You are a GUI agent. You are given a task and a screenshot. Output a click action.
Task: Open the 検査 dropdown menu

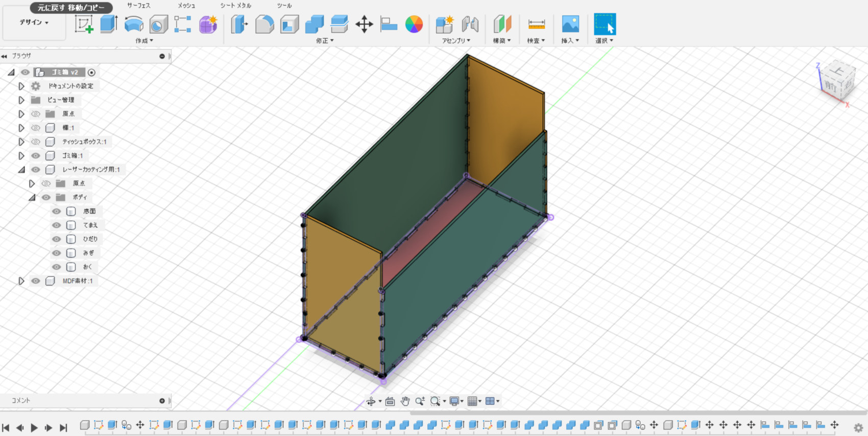click(x=536, y=41)
